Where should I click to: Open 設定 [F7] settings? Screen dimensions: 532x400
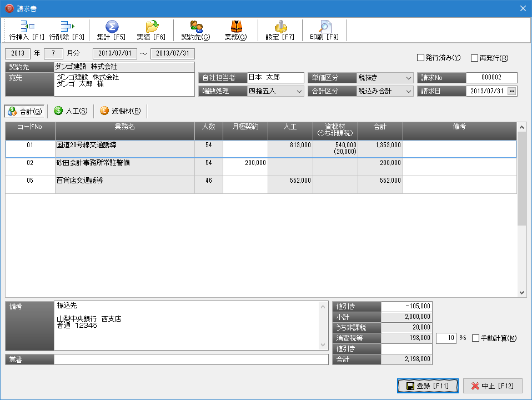[280, 27]
